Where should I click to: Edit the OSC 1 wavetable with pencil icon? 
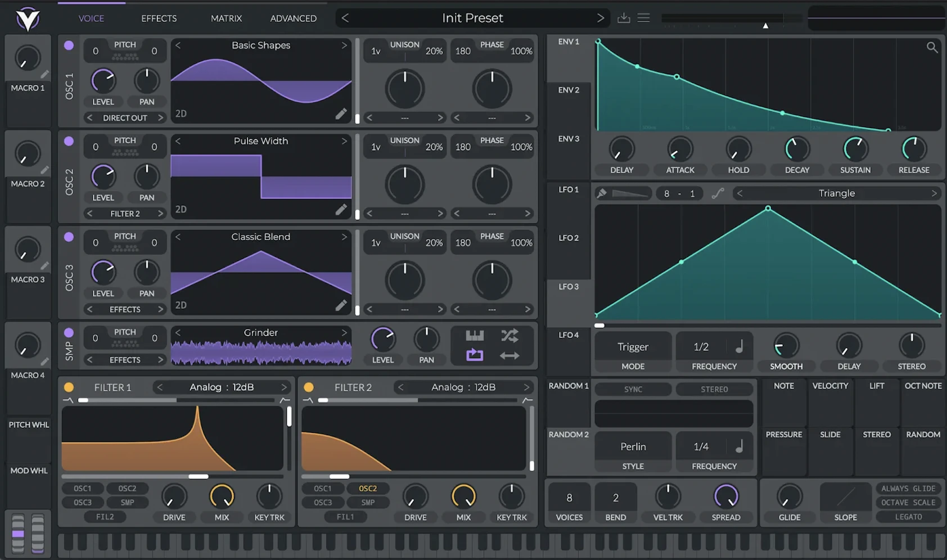tap(341, 114)
